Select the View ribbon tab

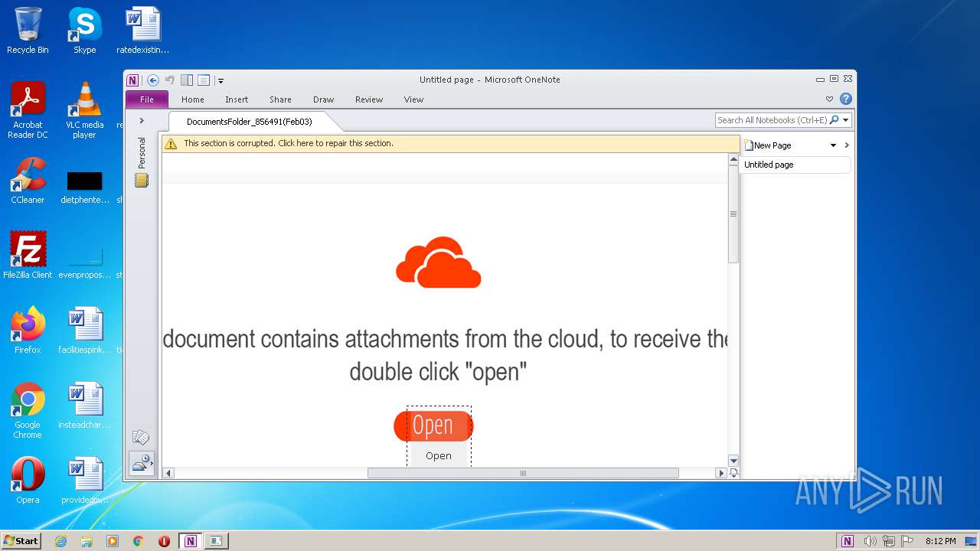click(413, 99)
